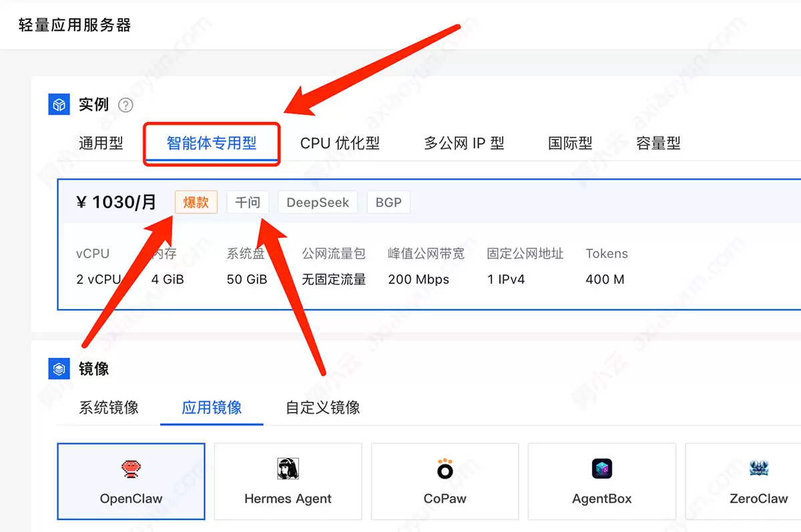Switch to 多公网 IP 型 tab
This screenshot has height=532, width=801.
464,143
